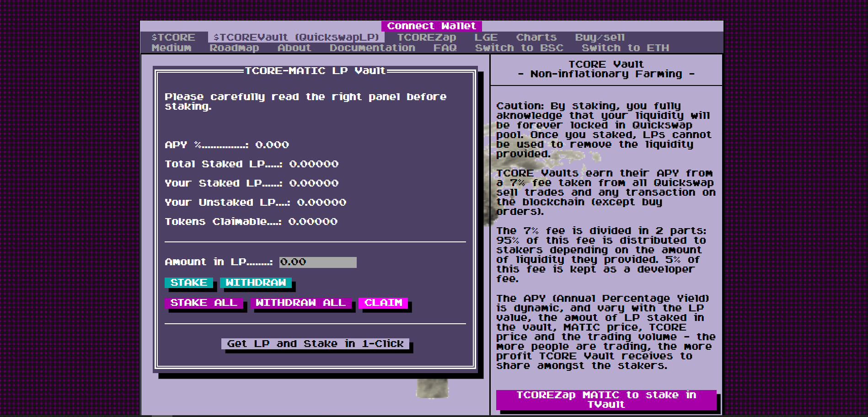The width and height of the screenshot is (868, 417).
Task: Select the Your Unstaked LP value
Action: point(321,203)
